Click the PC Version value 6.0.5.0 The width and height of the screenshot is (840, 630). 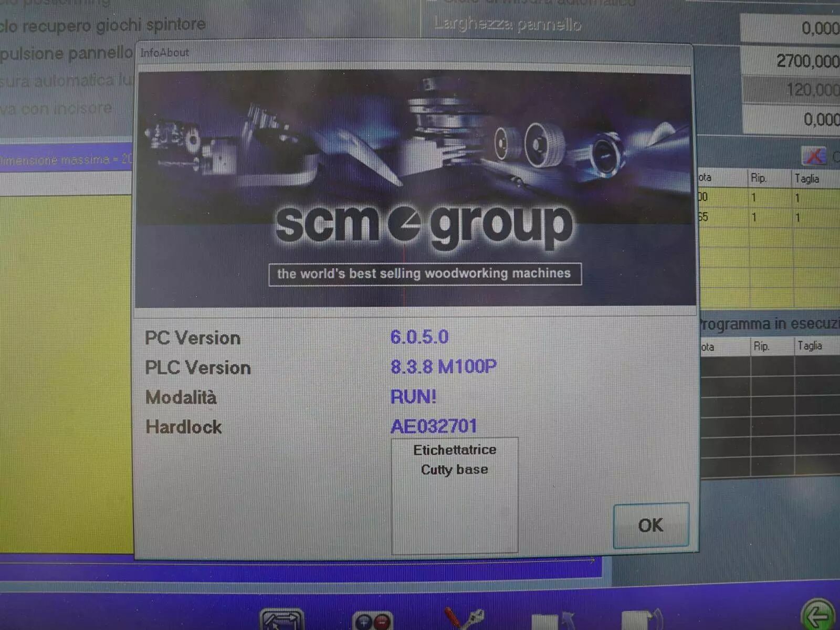(x=419, y=337)
